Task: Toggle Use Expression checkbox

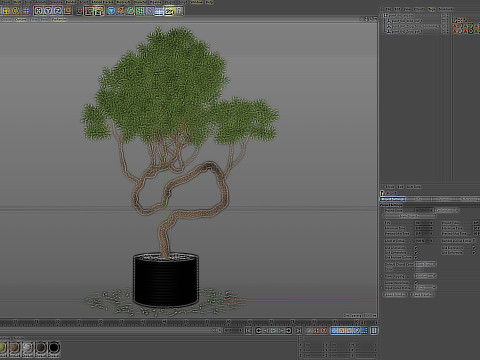Action: tap(474, 248)
